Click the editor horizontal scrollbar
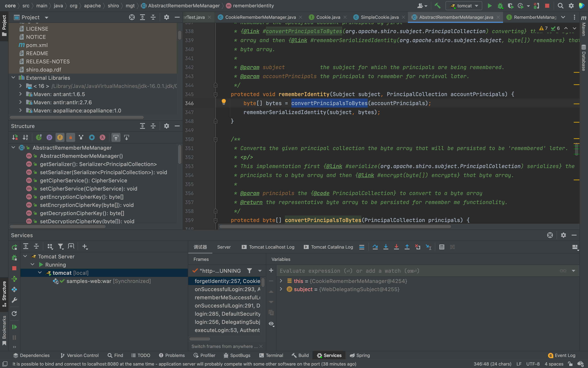The width and height of the screenshot is (588, 368). (335, 227)
